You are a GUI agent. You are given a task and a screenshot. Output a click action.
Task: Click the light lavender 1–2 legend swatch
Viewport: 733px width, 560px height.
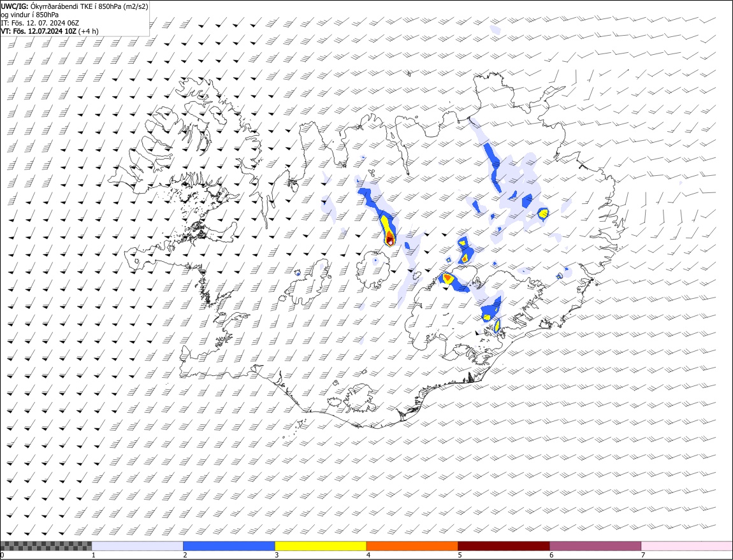[138, 546]
